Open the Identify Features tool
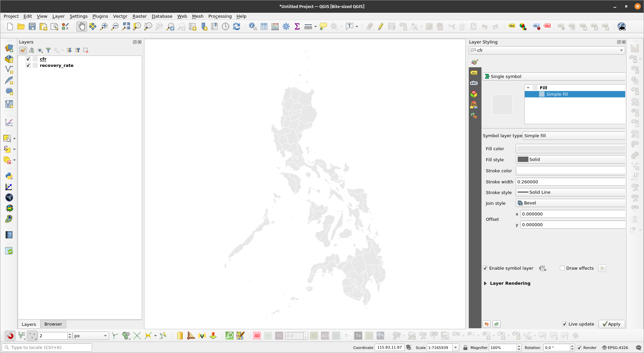This screenshot has width=644, height=353. 253,26
